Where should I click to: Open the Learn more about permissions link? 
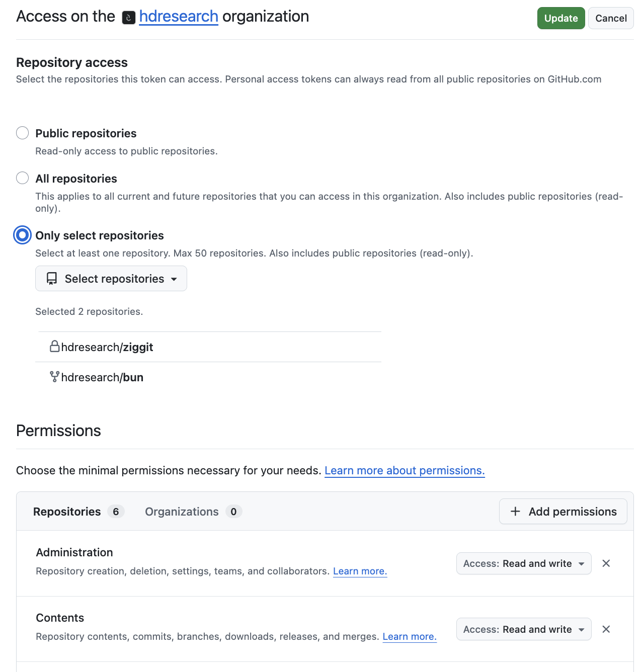(x=405, y=470)
